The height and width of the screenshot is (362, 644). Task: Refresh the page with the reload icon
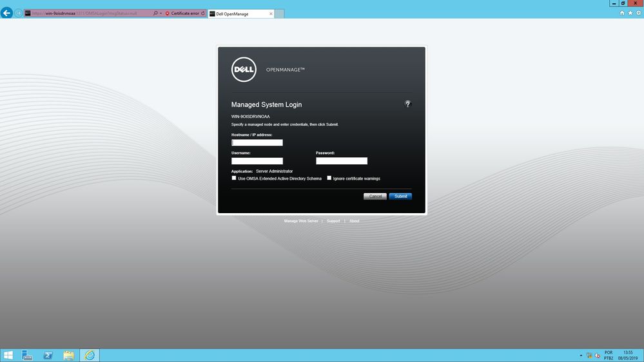pos(203,14)
